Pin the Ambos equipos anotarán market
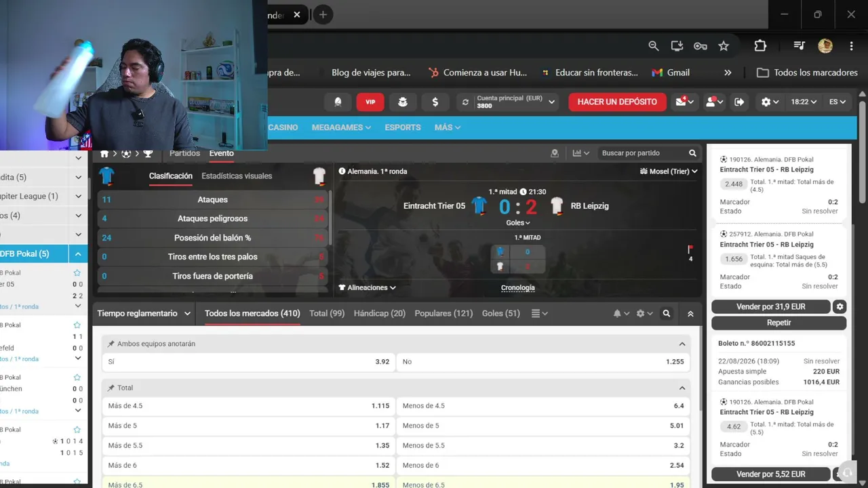868x488 pixels. [x=111, y=344]
